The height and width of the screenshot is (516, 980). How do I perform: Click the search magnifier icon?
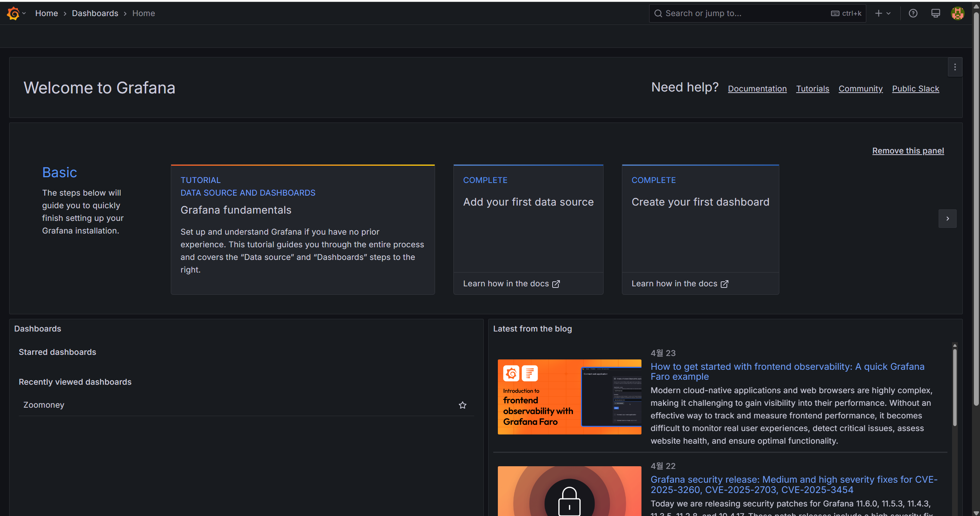coord(658,13)
